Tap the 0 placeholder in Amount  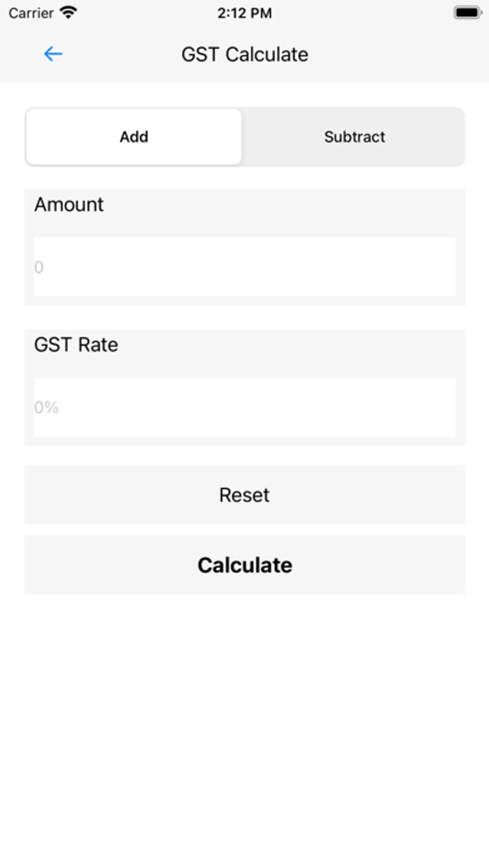pyautogui.click(x=39, y=267)
